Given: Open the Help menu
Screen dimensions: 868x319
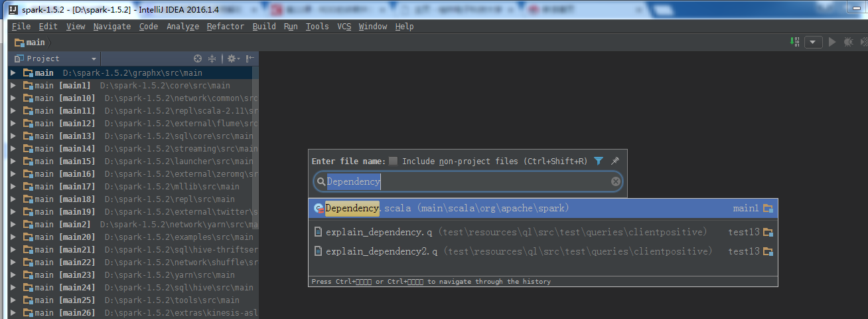Looking at the screenshot, I should 404,27.
